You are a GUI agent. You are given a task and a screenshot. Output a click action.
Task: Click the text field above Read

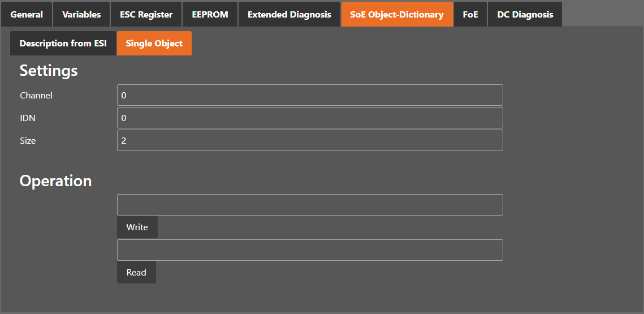[310, 250]
